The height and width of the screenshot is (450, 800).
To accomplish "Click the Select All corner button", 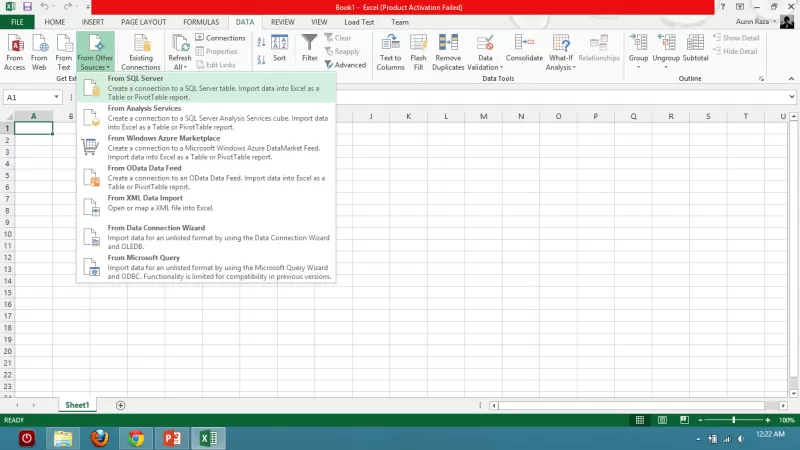I will pos(7,116).
